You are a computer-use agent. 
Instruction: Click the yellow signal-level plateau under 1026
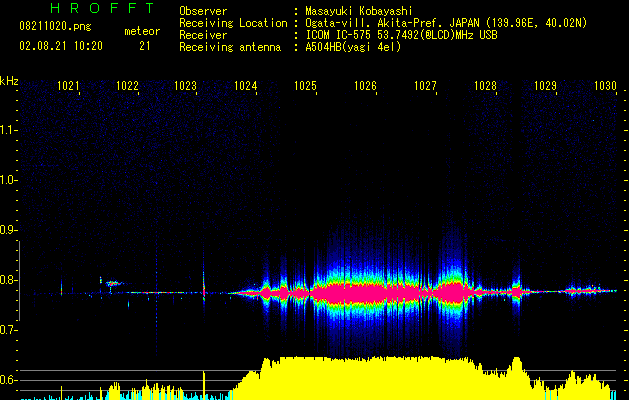pyautogui.click(x=365, y=377)
